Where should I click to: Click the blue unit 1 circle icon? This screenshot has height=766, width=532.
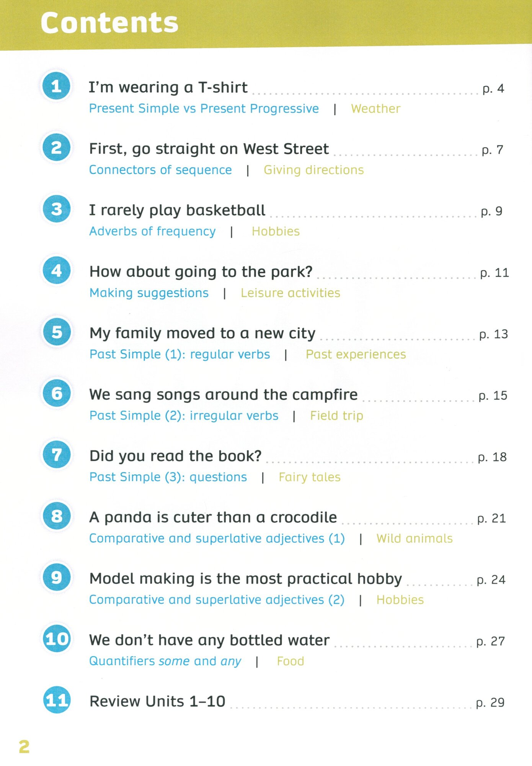[x=56, y=86]
